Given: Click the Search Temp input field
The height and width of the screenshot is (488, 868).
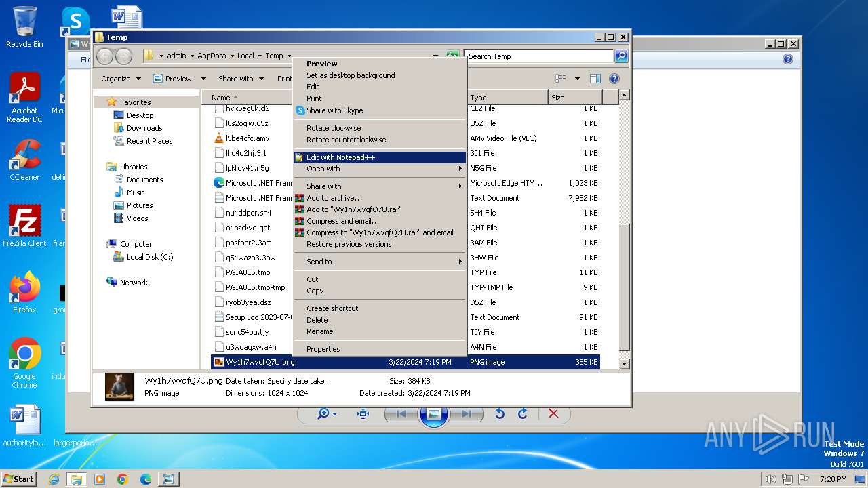Looking at the screenshot, I should pos(540,56).
